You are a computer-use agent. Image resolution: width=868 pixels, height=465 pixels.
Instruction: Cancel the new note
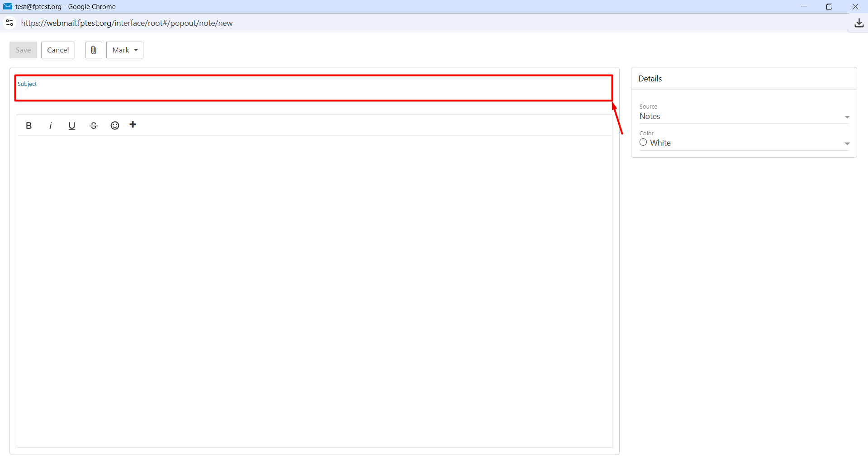click(58, 50)
